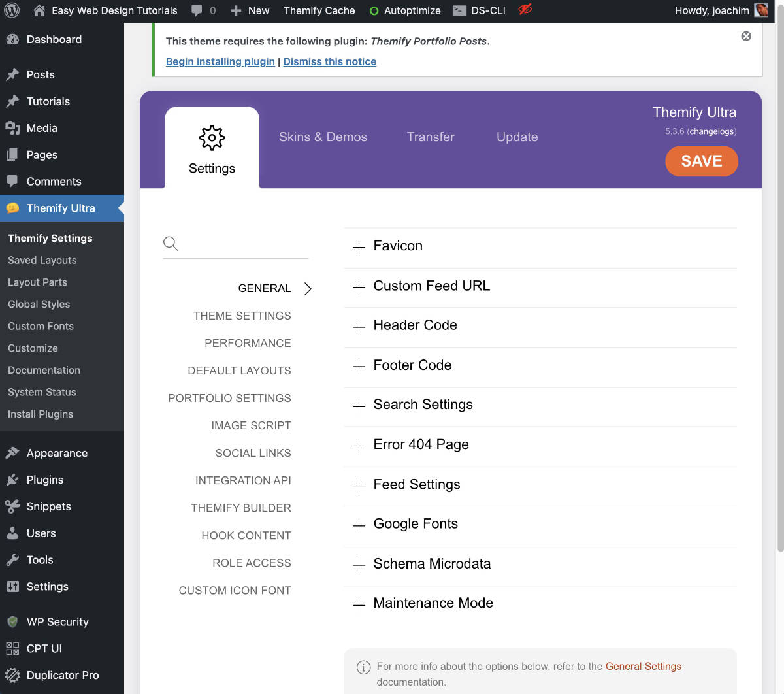The height and width of the screenshot is (694, 784).
Task: Click the sidebar Settings sliders icon
Action: [x=12, y=587]
